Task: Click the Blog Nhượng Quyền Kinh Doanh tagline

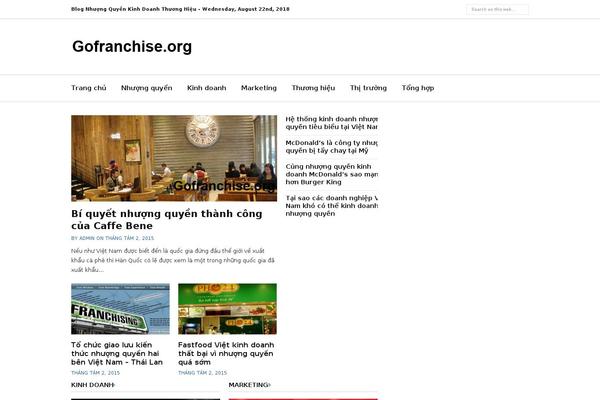Action: click(x=180, y=9)
